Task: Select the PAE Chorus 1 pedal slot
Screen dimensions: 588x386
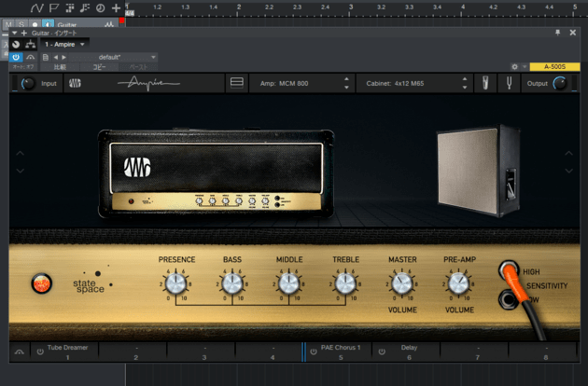Action: (x=340, y=352)
